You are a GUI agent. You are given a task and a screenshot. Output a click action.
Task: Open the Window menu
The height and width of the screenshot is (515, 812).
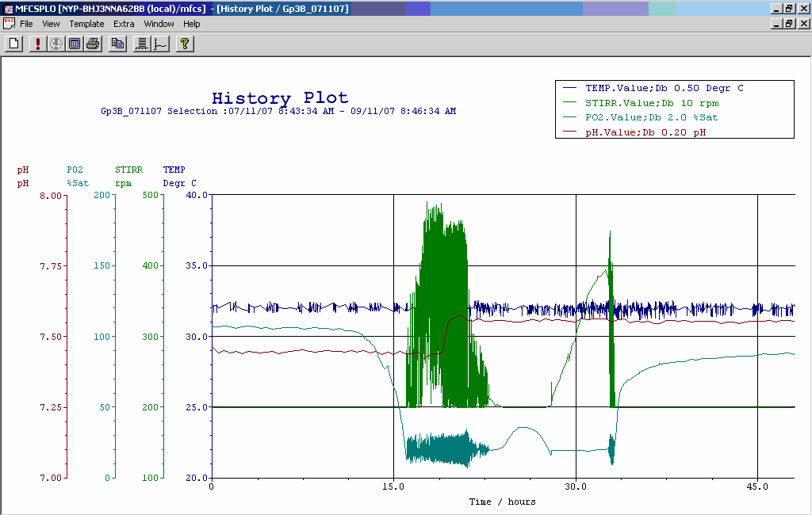pos(159,24)
